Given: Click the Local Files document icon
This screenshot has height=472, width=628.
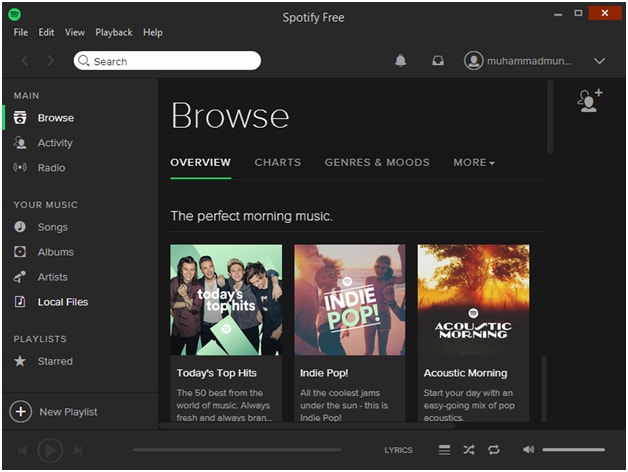Looking at the screenshot, I should pos(20,301).
